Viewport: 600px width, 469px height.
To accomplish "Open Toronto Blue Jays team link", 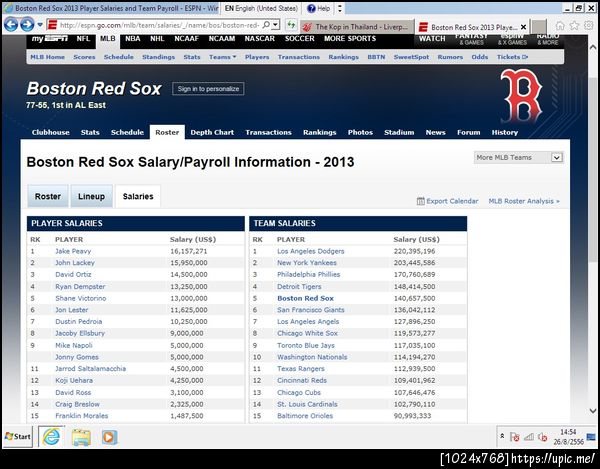I will click(x=306, y=345).
